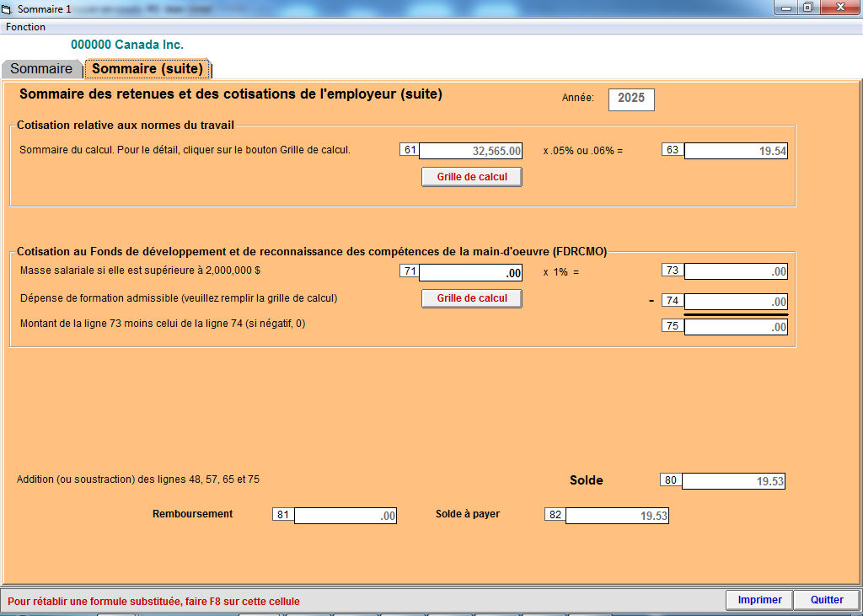Open Grille de calcul for normes du travail
This screenshot has height=616, width=863.
(471, 177)
